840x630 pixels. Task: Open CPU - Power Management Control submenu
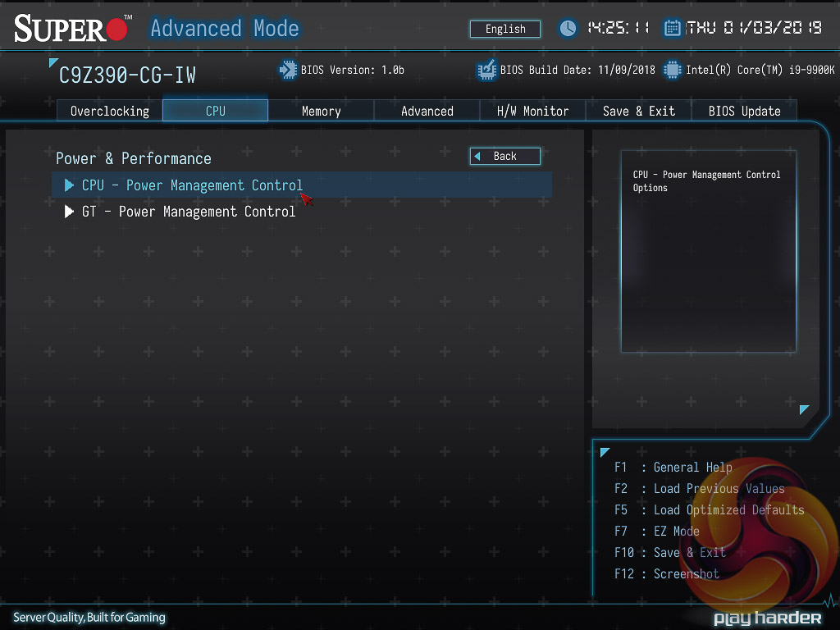coord(302,185)
